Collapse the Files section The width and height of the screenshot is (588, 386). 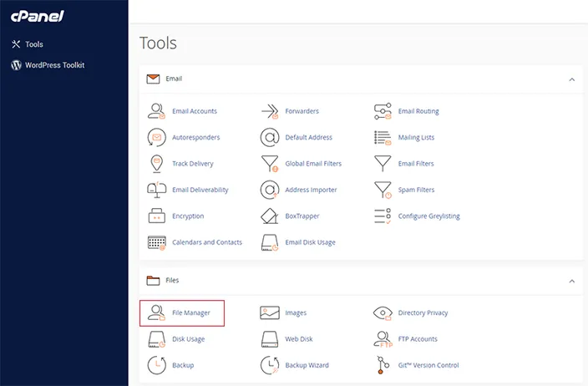[571, 281]
